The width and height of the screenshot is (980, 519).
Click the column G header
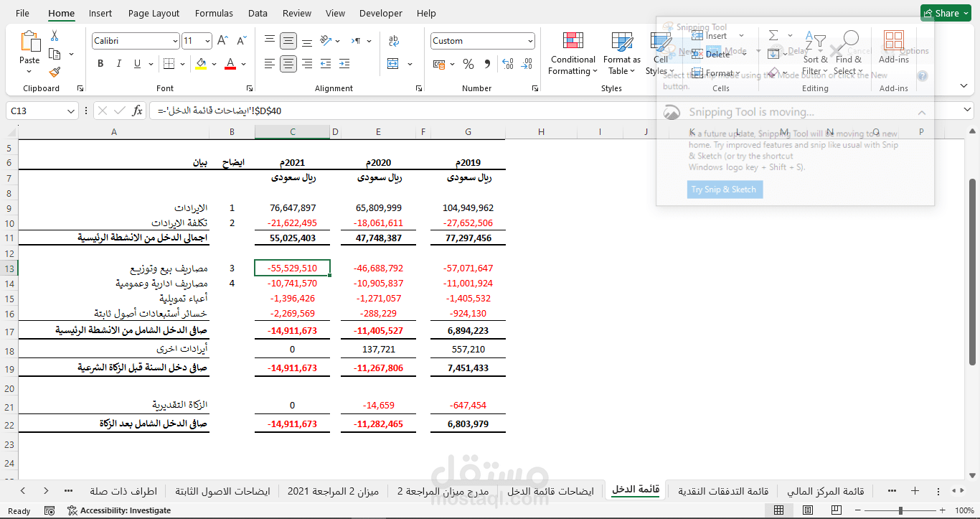[x=468, y=131]
